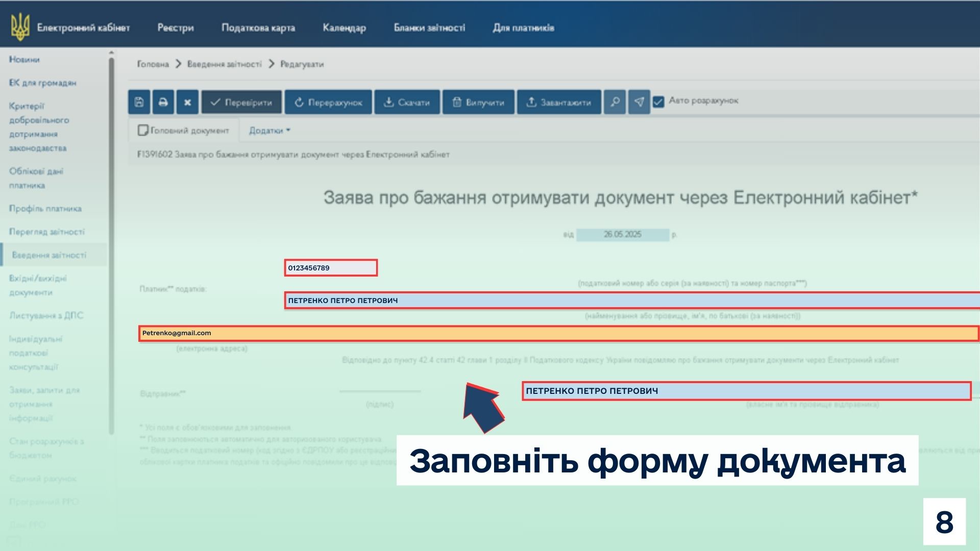Click the Завантажити upload button
The width and height of the screenshot is (980, 551).
pyautogui.click(x=559, y=102)
